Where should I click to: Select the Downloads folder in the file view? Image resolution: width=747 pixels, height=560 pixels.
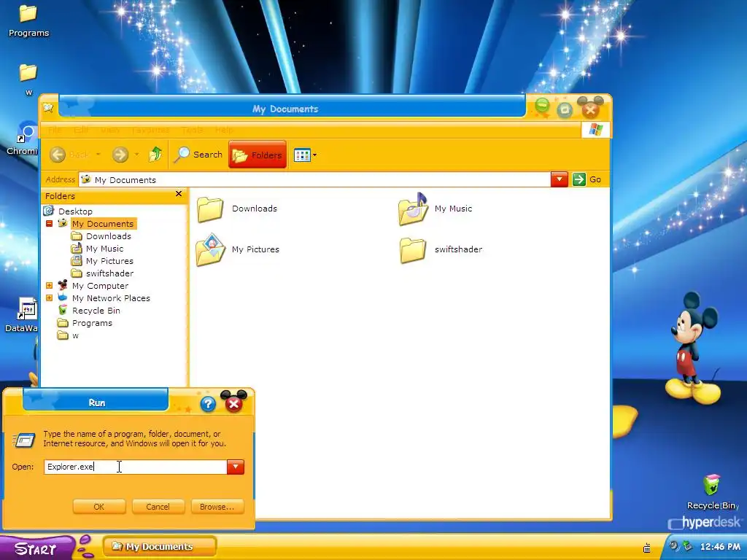point(237,209)
